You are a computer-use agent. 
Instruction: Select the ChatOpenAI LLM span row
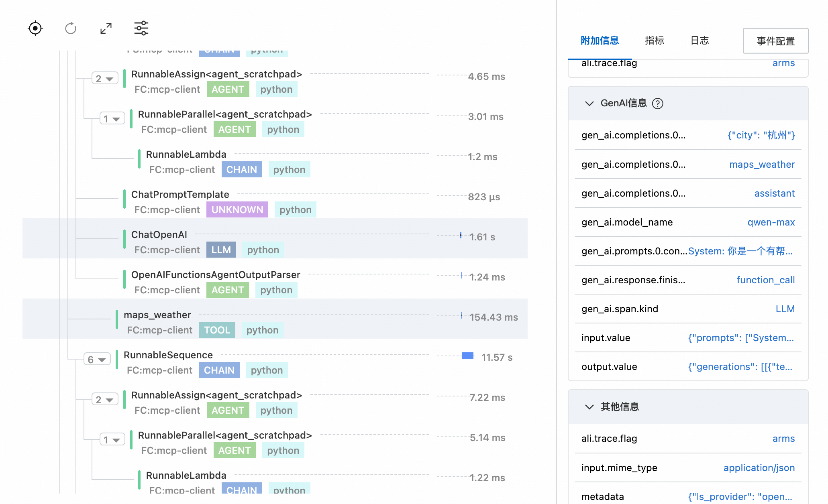tap(159, 235)
